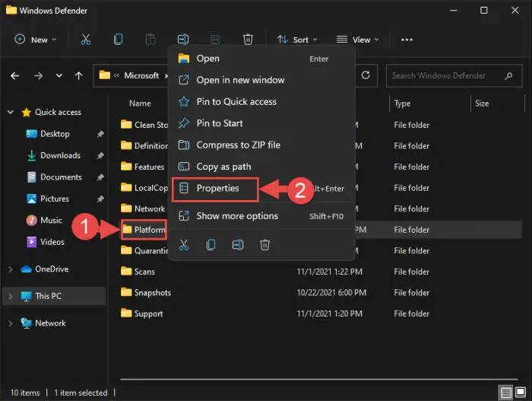Click Copy icon at context menu bottom
This screenshot has height=401, width=532.
(211, 245)
